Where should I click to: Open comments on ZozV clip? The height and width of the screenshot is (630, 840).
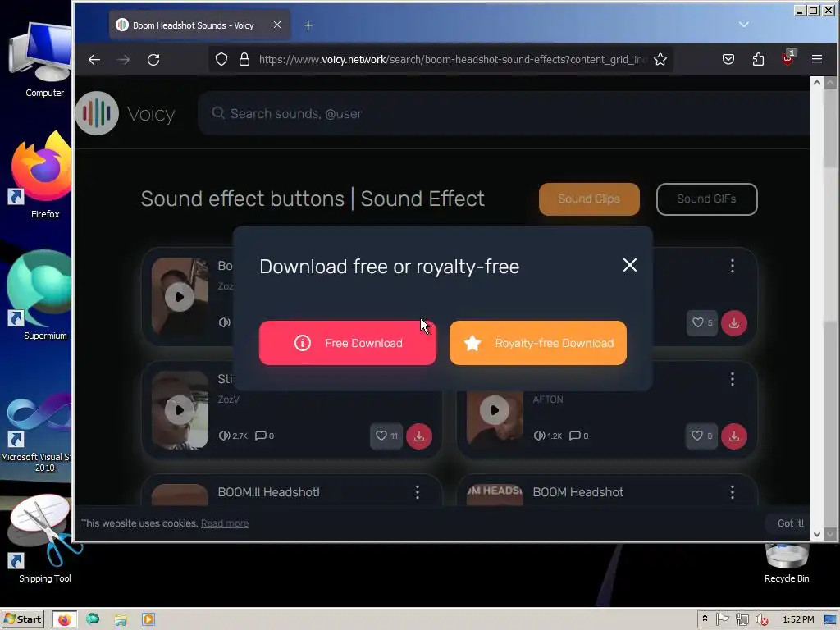click(264, 436)
